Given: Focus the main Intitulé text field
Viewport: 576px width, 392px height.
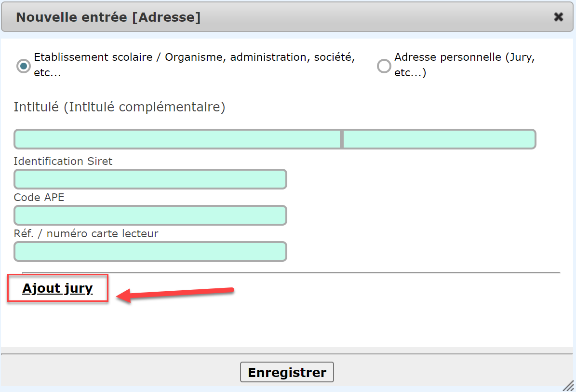Looking at the screenshot, I should (x=177, y=139).
